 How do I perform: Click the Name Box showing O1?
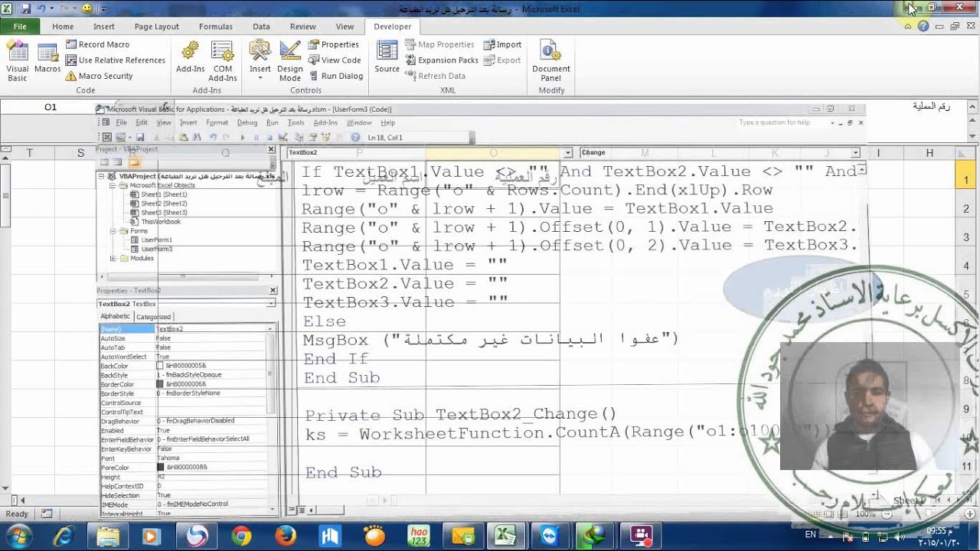51,107
